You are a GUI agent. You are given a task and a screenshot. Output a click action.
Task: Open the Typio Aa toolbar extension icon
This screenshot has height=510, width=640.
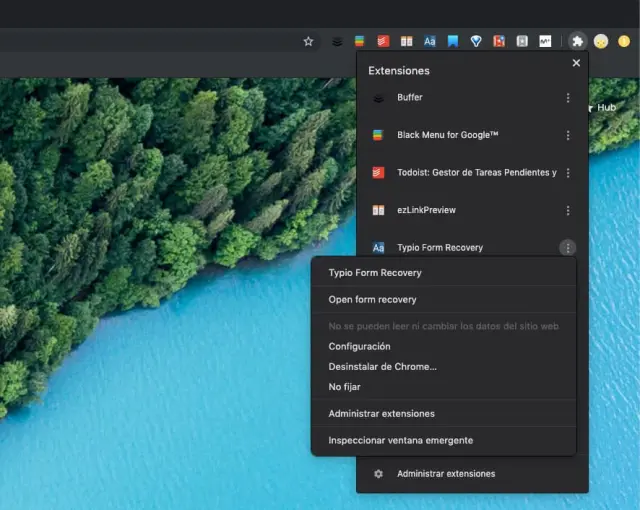tap(429, 41)
